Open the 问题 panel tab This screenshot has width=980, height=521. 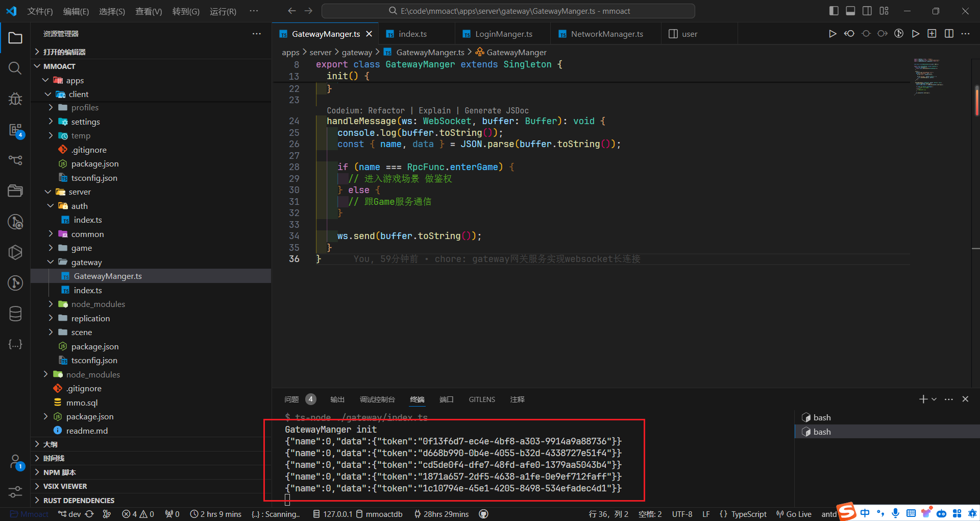tap(291, 399)
